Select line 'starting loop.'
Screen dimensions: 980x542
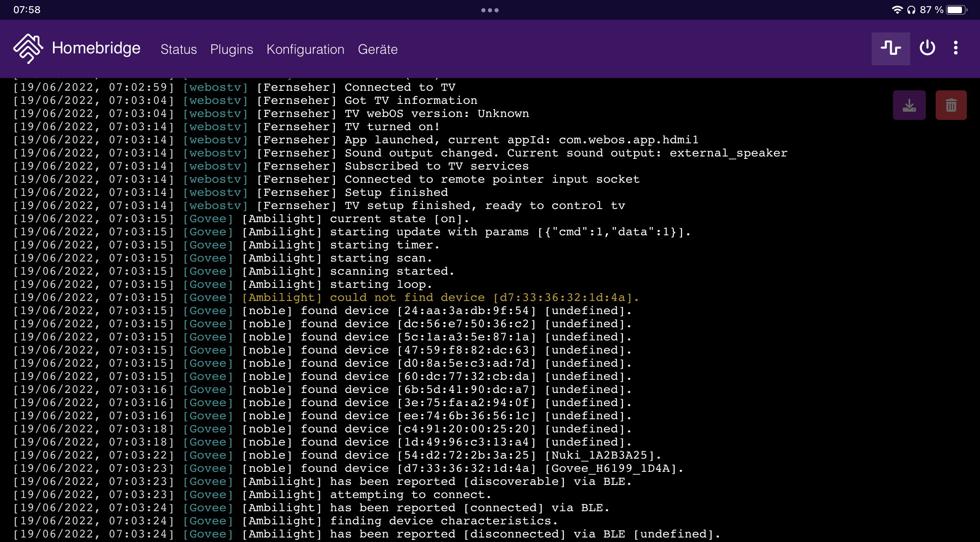pyautogui.click(x=223, y=285)
